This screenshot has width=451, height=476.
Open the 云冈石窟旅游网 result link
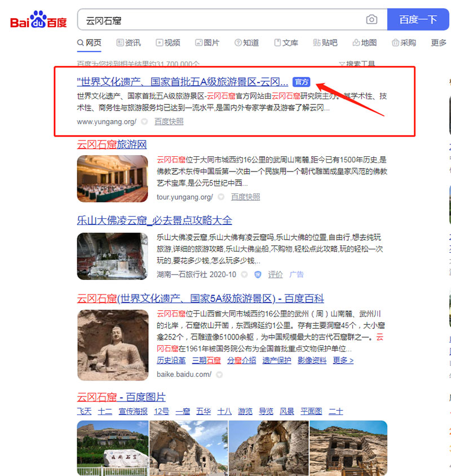[x=112, y=144]
